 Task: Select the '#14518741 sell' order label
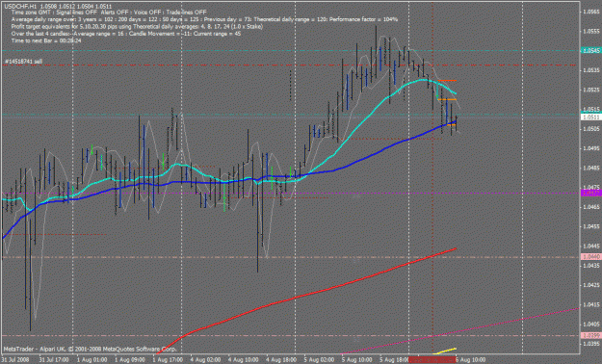coord(24,62)
